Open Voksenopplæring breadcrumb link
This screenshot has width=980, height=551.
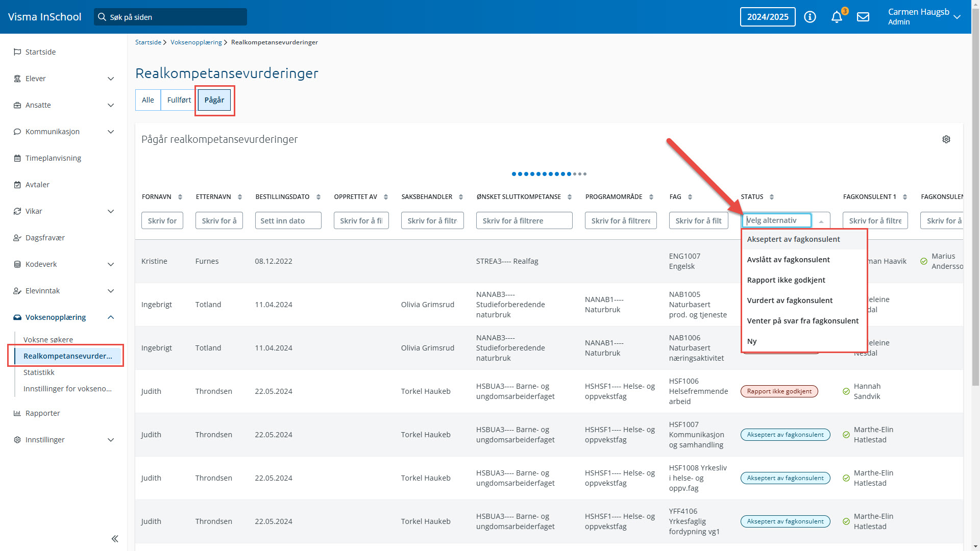pos(196,42)
